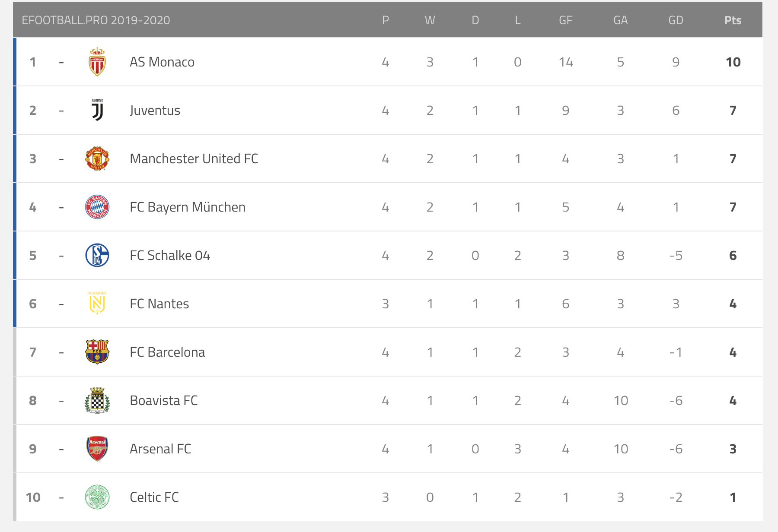Click the FC Bayern München badge
778x532 pixels.
click(97, 207)
